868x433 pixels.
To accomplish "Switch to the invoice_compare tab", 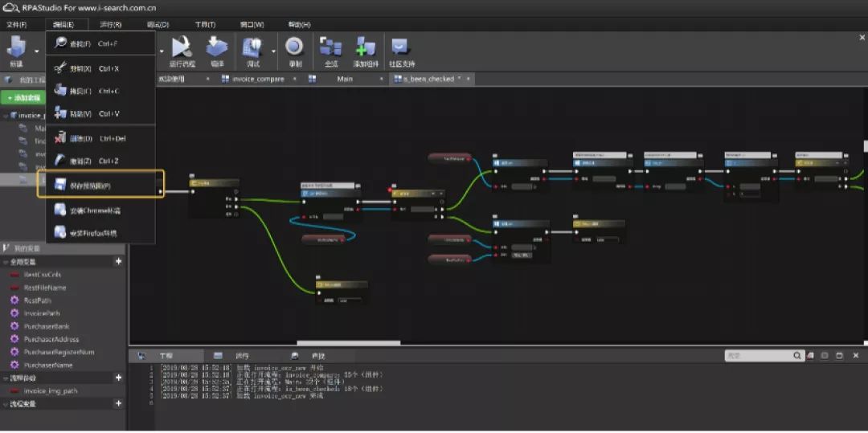I will [x=257, y=79].
